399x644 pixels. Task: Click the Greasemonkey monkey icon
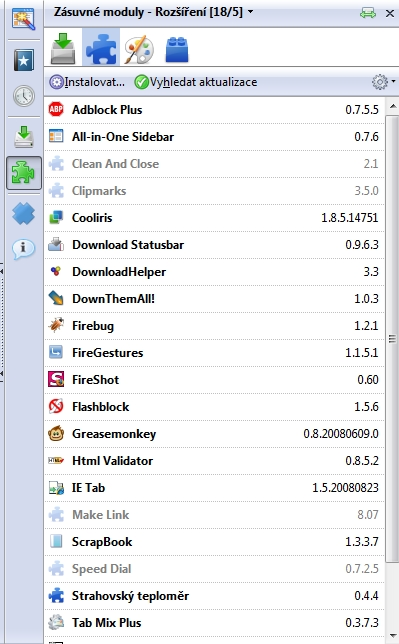click(56, 433)
